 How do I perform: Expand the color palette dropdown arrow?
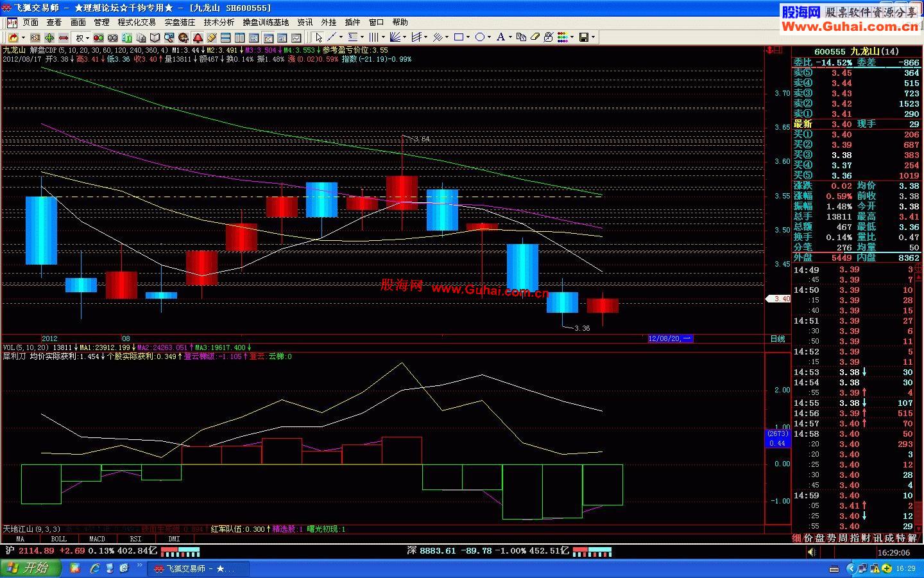[x=572, y=38]
